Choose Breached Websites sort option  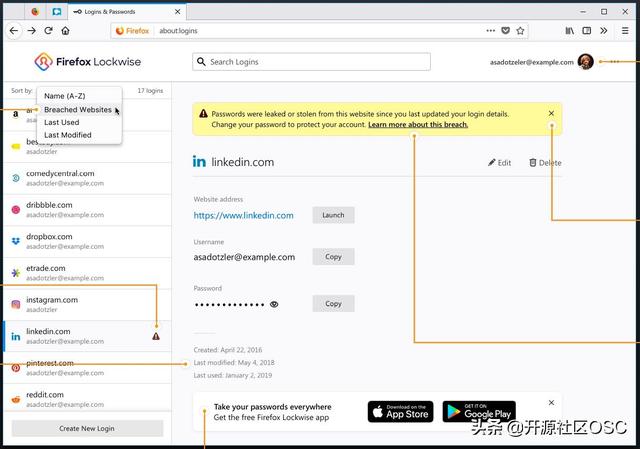(x=78, y=109)
